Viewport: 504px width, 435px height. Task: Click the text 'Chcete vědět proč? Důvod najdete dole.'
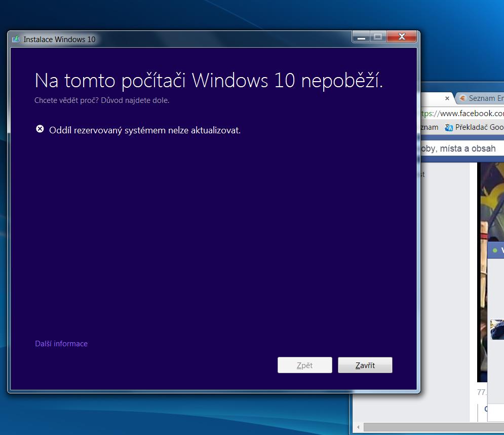[102, 100]
